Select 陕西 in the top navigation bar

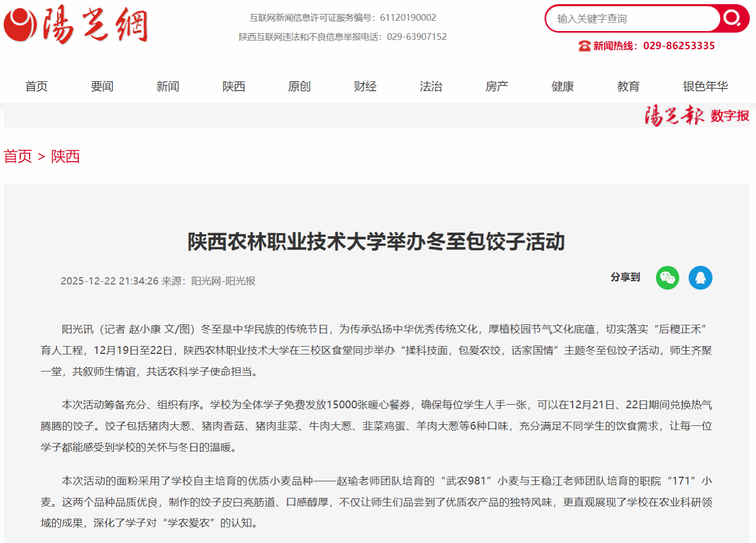pyautogui.click(x=234, y=87)
